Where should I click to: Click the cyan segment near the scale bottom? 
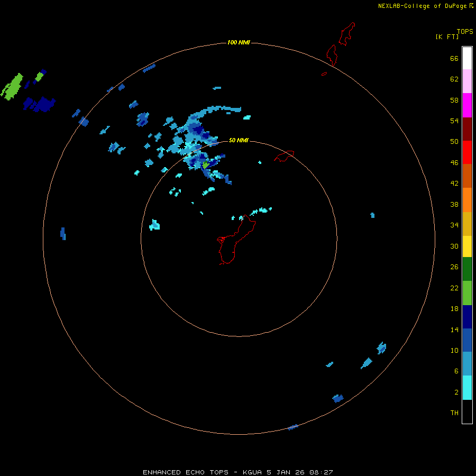tap(467, 388)
